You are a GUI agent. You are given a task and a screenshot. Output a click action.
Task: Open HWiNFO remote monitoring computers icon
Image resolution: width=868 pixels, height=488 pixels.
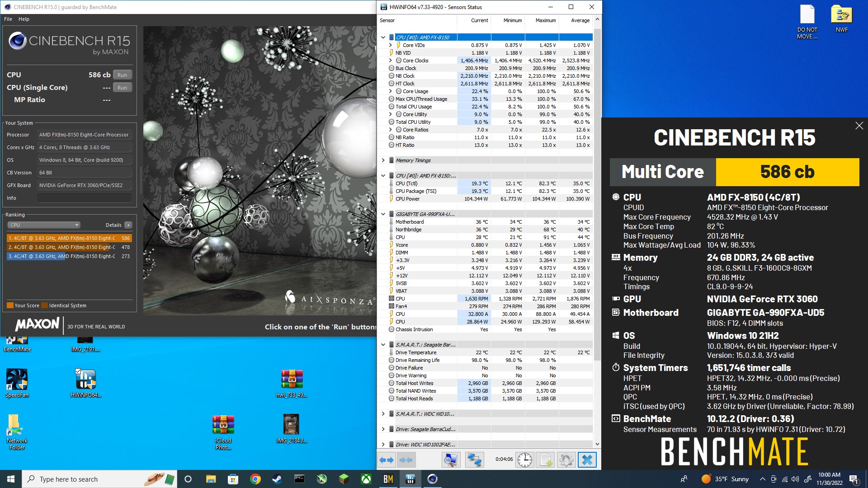(x=474, y=460)
